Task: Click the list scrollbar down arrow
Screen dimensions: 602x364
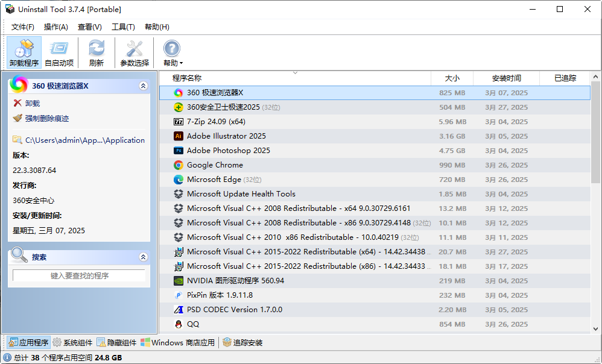Action: tap(595, 328)
